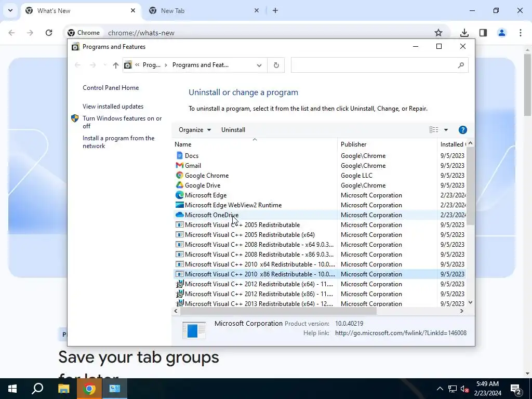Click the Microsoft OneDrive cloud icon
Viewport: 532px width, 399px height.
(x=179, y=215)
